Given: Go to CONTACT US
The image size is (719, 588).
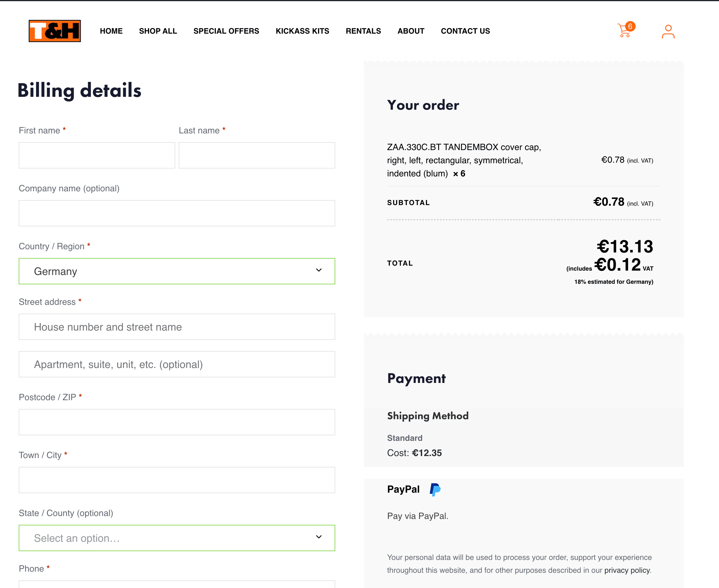Looking at the screenshot, I should [x=465, y=31].
